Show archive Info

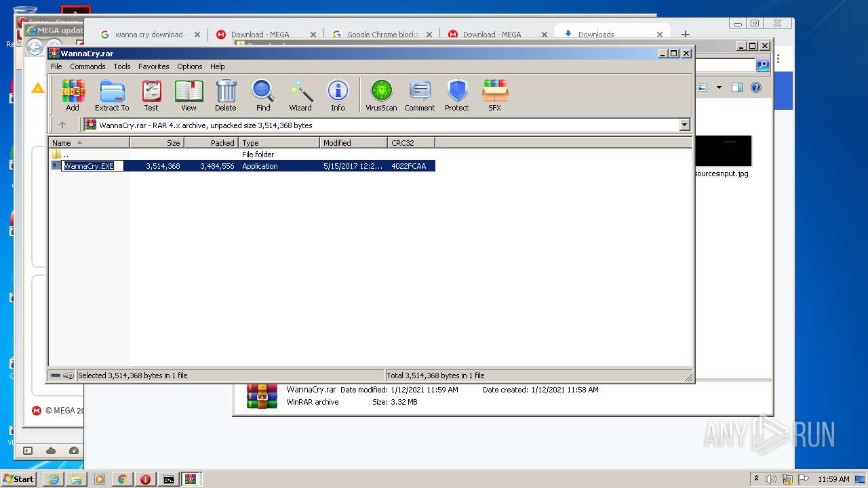(x=338, y=96)
